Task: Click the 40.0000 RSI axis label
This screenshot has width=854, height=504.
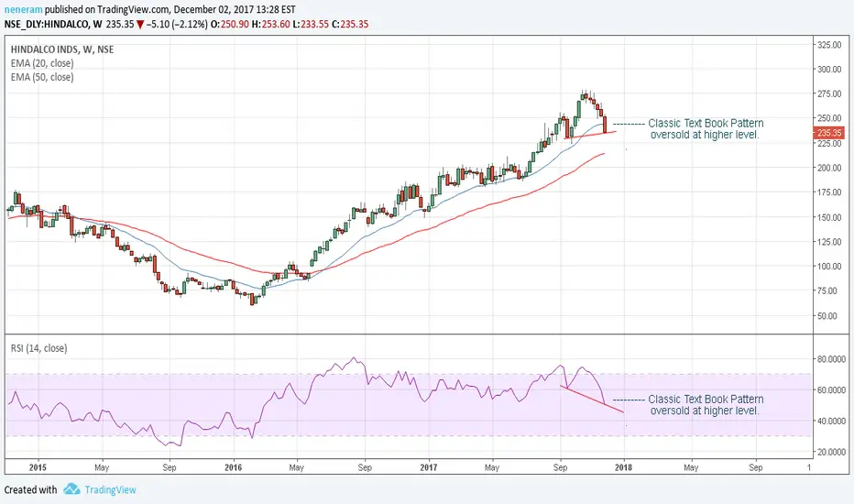Action: [830, 422]
